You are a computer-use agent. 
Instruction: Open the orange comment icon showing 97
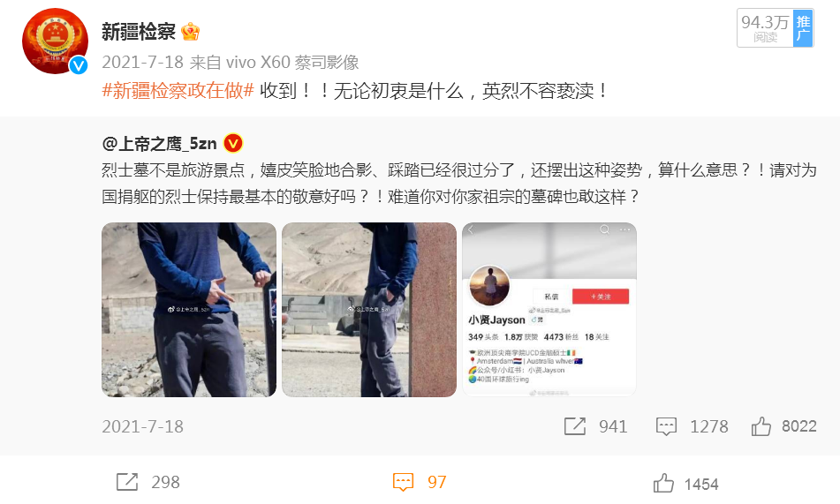pyautogui.click(x=403, y=482)
